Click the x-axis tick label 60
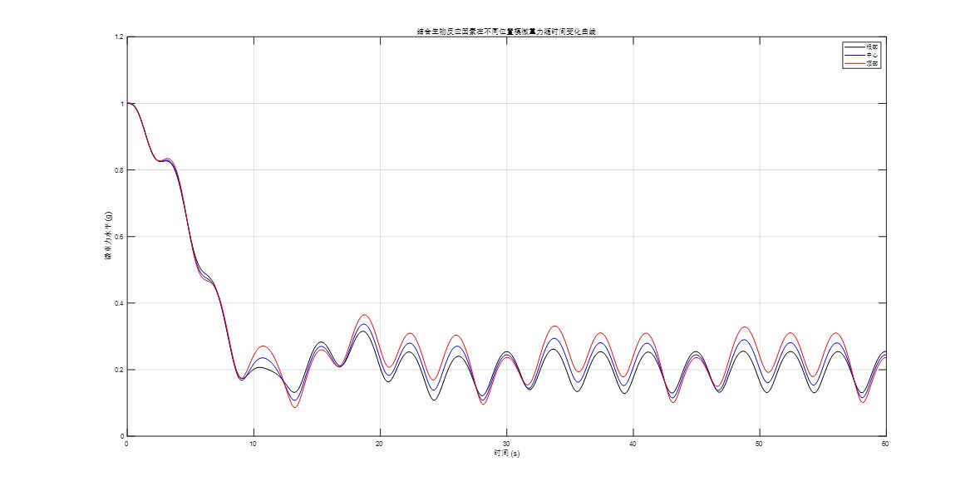The image size is (980, 491). pos(885,444)
